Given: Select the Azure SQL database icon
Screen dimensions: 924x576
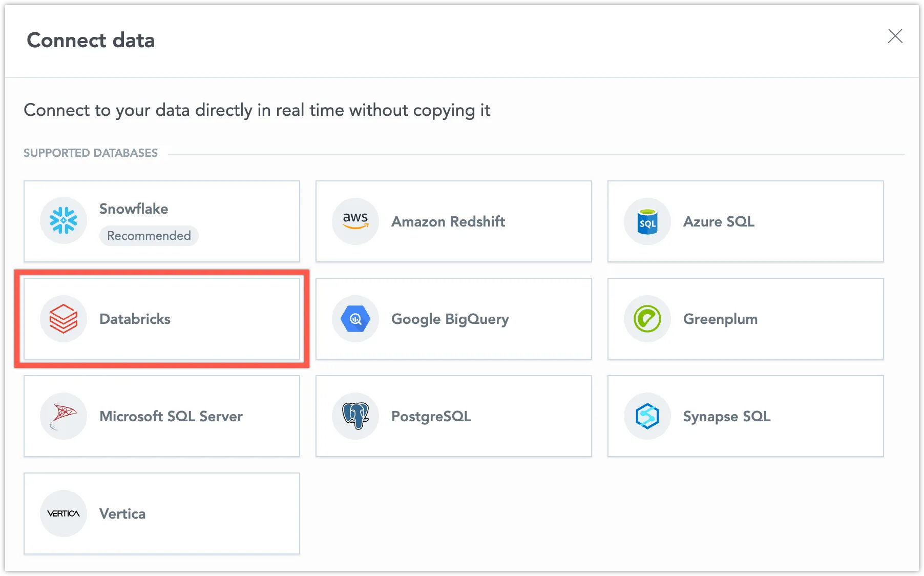Looking at the screenshot, I should (x=647, y=221).
